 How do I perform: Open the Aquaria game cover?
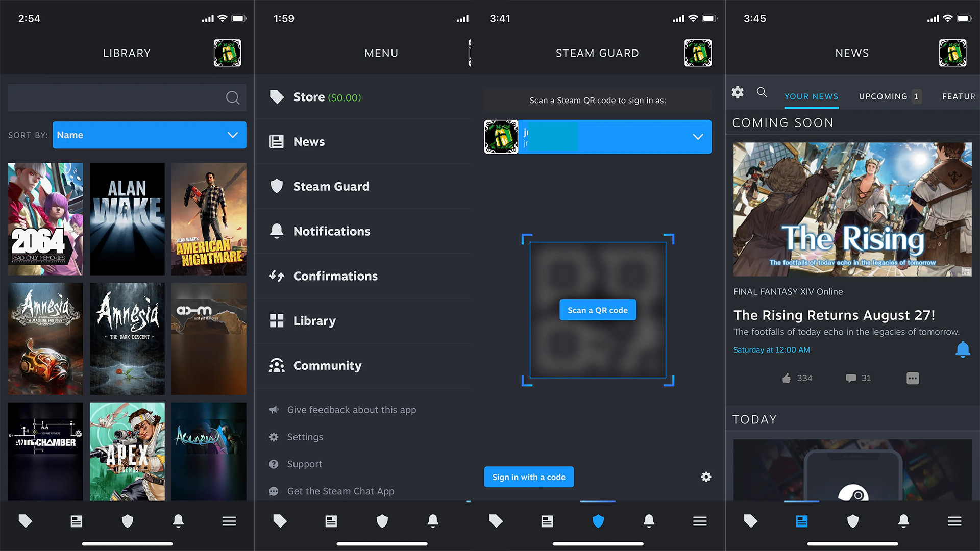click(209, 452)
